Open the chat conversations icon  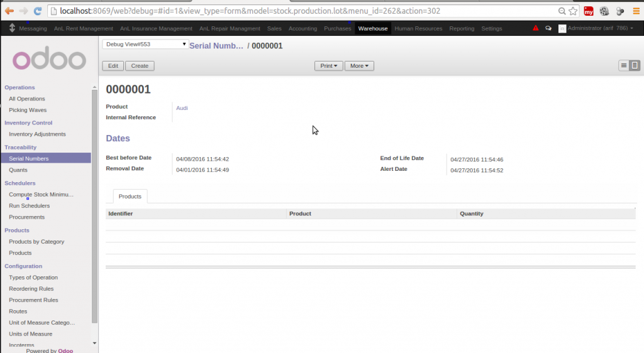tap(548, 28)
